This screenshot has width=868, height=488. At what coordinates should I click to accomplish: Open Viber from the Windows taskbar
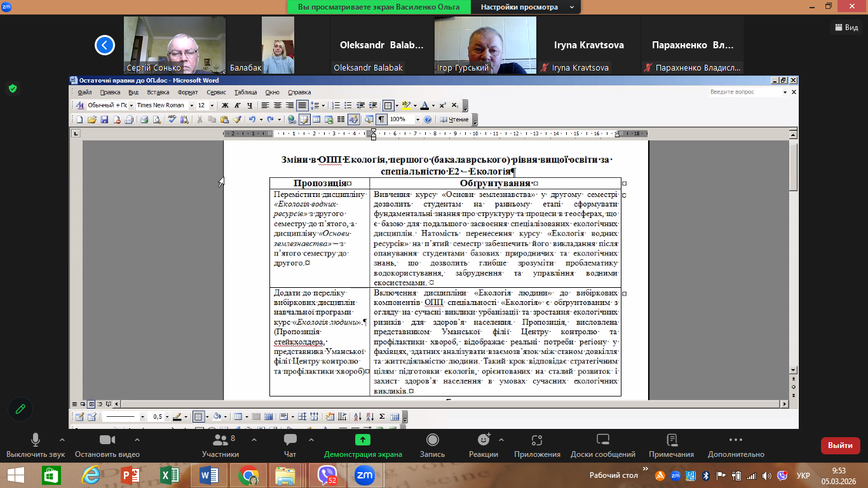pyautogui.click(x=327, y=475)
